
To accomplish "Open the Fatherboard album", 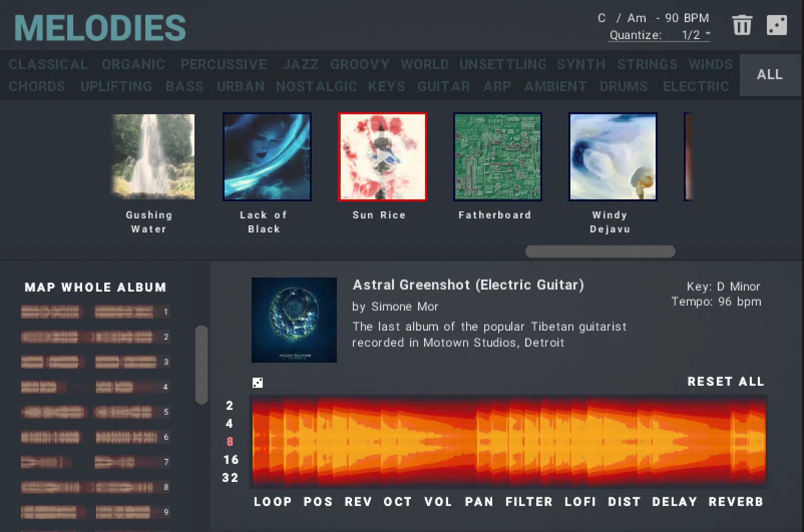I will point(497,157).
